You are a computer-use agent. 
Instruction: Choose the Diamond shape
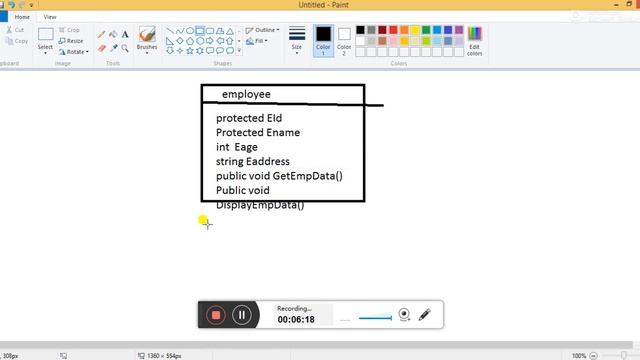pos(180,41)
